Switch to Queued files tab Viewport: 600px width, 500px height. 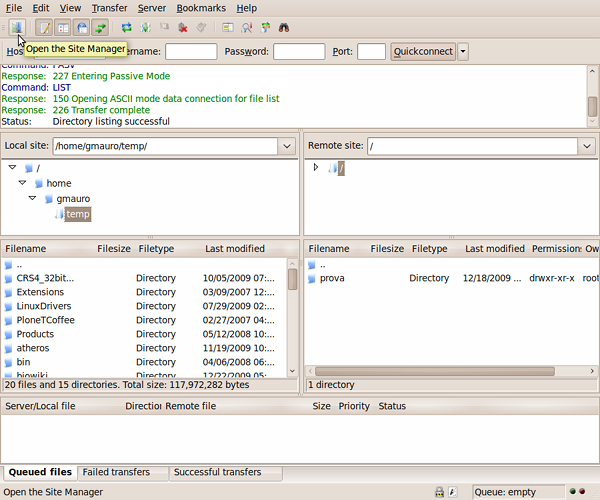point(40,472)
